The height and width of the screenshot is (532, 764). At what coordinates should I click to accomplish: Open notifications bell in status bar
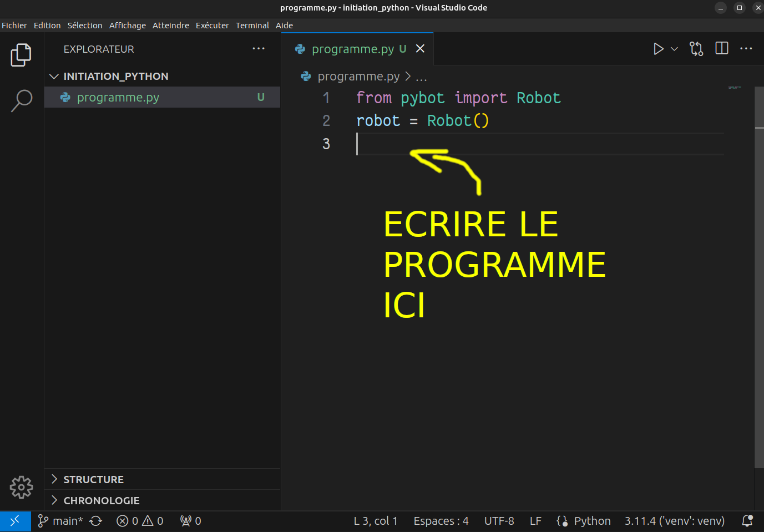pos(747,521)
